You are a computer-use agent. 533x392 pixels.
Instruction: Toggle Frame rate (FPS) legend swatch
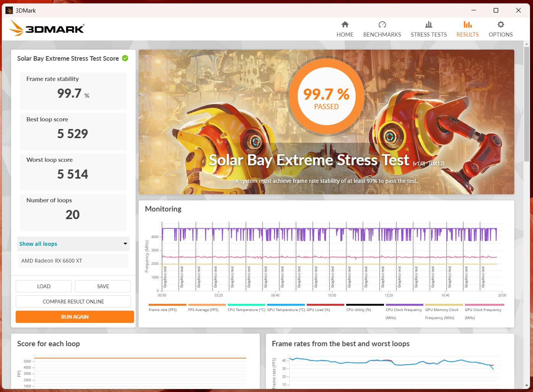(x=167, y=305)
